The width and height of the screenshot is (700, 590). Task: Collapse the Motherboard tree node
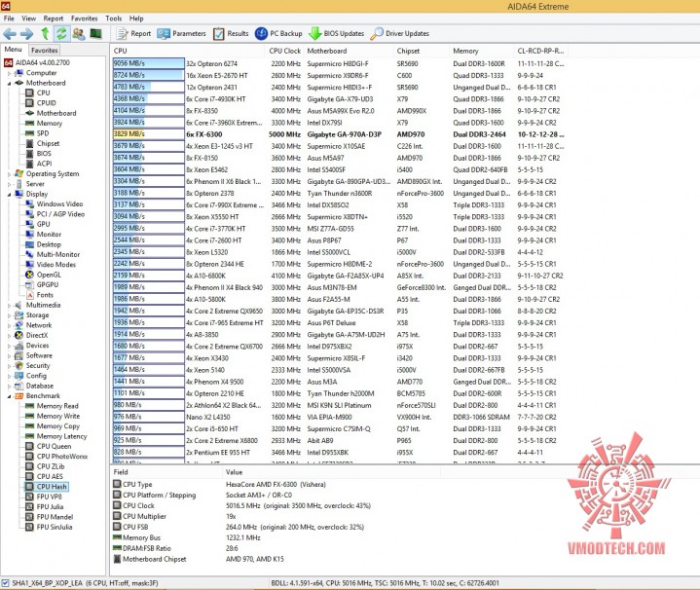9,83
